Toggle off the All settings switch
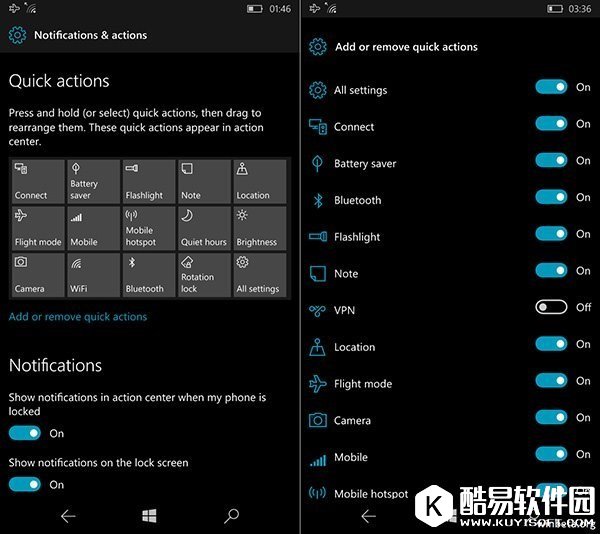The width and height of the screenshot is (600, 534). coord(551,87)
